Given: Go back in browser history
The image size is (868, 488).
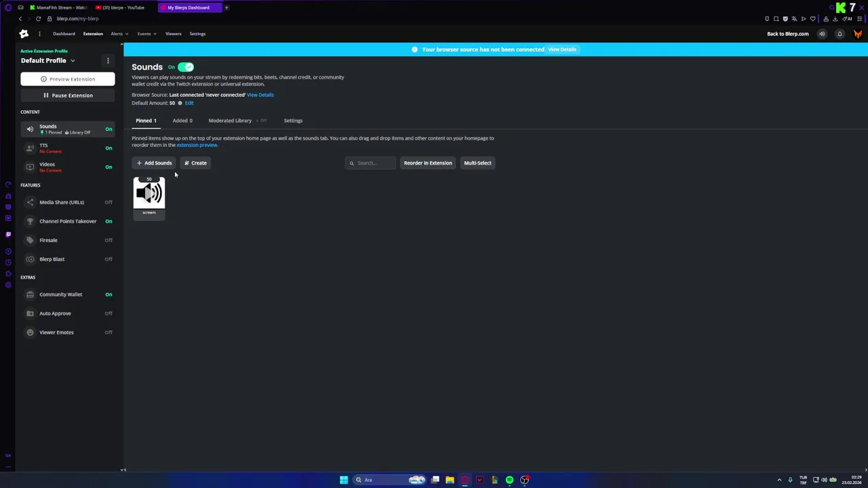Looking at the screenshot, I should tap(20, 19).
